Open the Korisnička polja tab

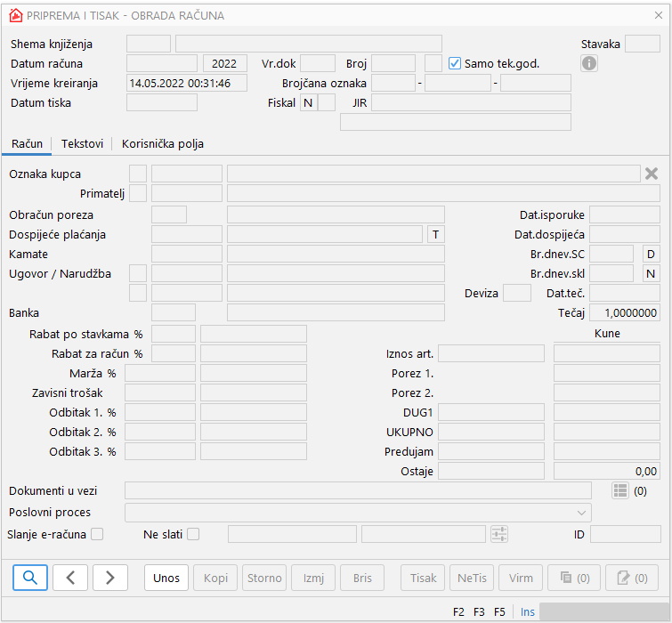[163, 143]
